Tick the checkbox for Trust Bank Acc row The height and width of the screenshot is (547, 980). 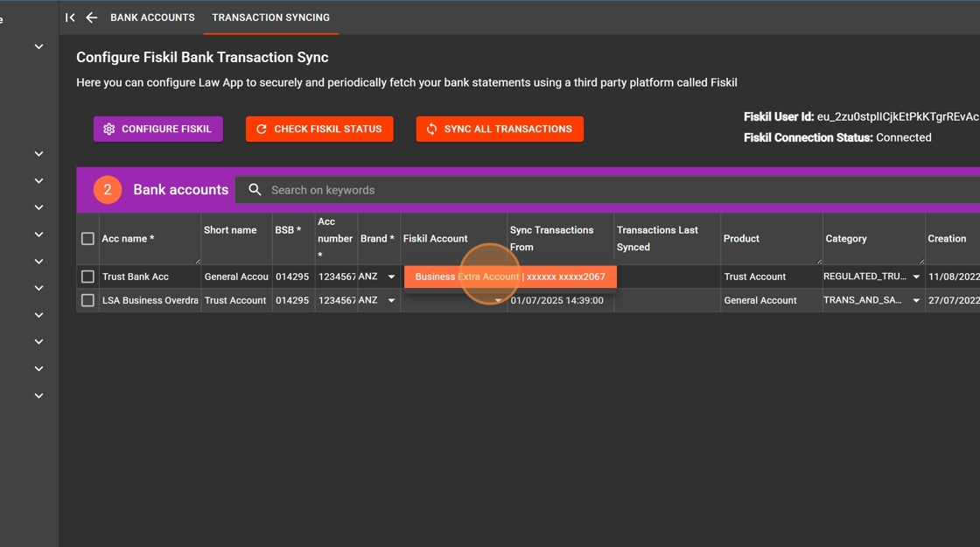pyautogui.click(x=87, y=277)
